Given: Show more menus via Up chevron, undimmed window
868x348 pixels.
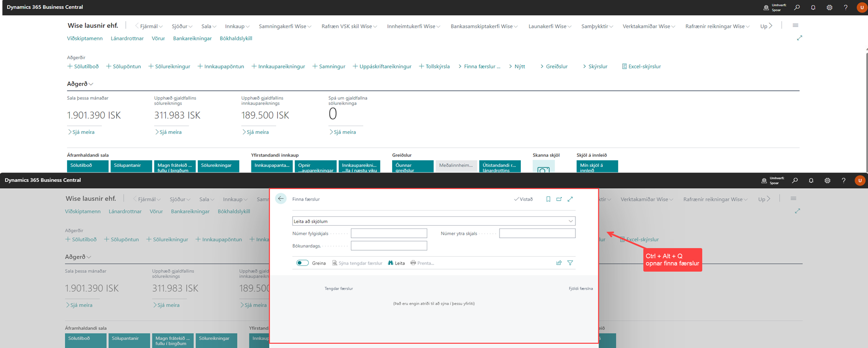Looking at the screenshot, I should pos(766,26).
